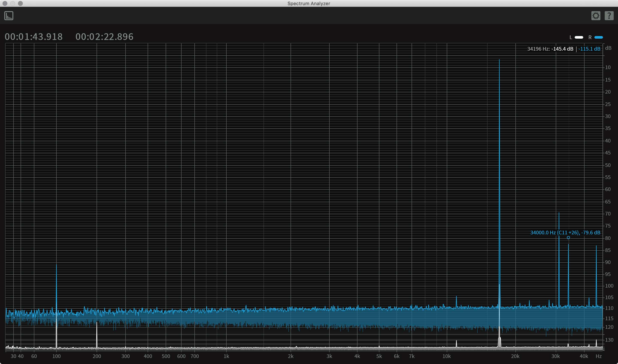Screen dimensions: 618x364
Task: Click the 100 label on frequency axis
Action: [x=56, y=356]
